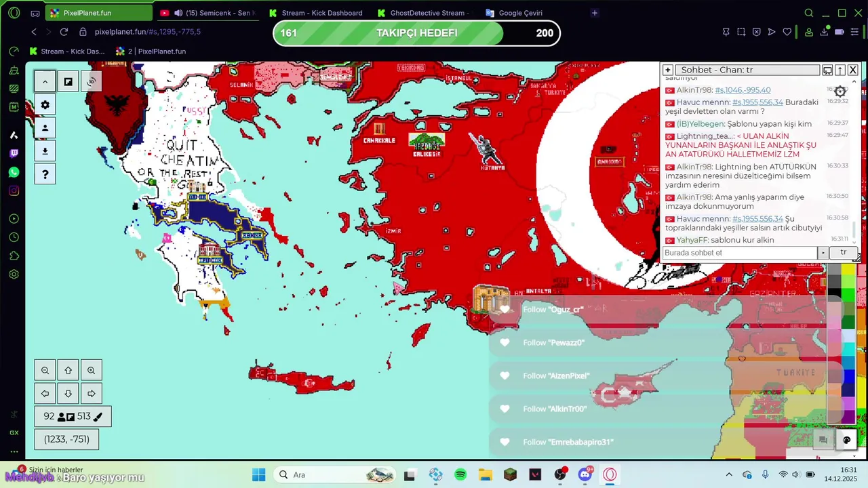Open the 'tr' channel selector dropdown

point(843,253)
